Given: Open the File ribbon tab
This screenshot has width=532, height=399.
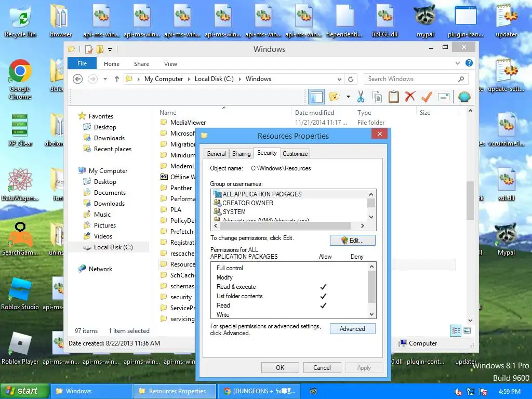Looking at the screenshot, I should [82, 63].
